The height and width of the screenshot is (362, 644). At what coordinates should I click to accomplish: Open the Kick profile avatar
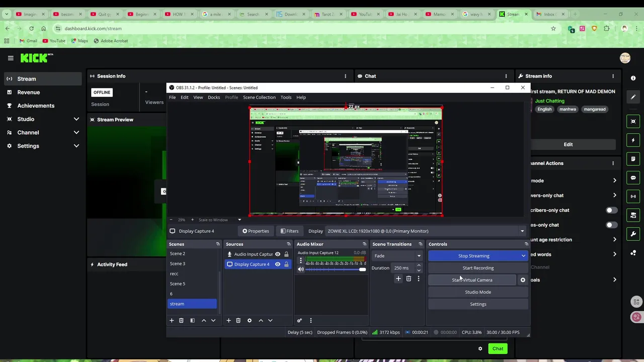pyautogui.click(x=625, y=58)
